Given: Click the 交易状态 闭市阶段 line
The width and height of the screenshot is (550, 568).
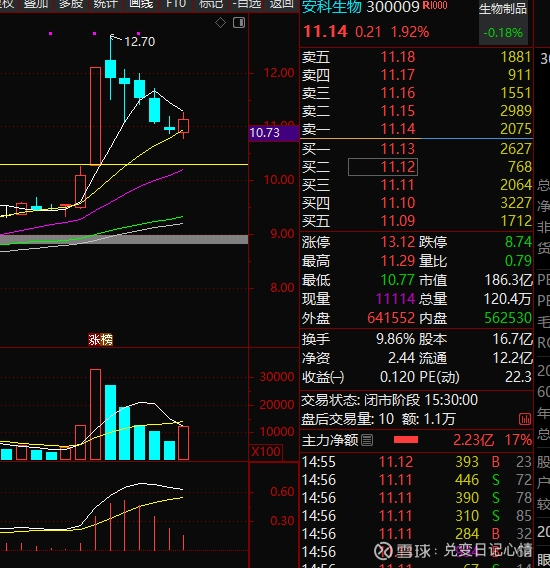Looking at the screenshot, I should point(389,400).
